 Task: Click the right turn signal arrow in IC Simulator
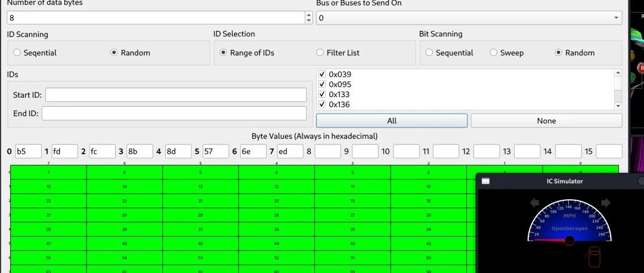point(605,203)
